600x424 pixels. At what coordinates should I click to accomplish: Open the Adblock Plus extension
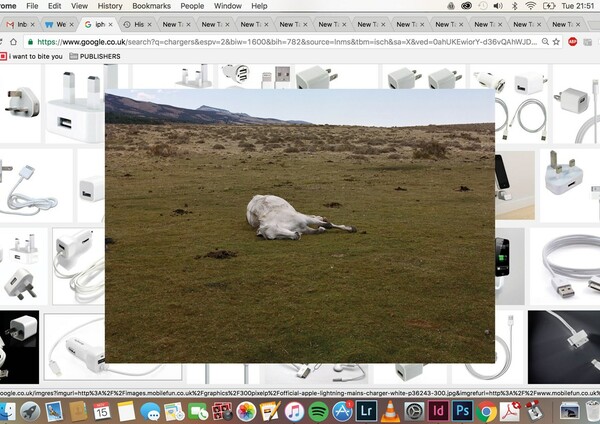(572, 42)
